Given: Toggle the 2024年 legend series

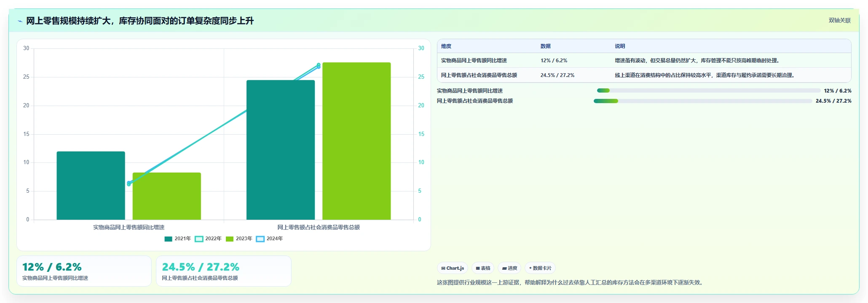Looking at the screenshot, I should pos(270,239).
